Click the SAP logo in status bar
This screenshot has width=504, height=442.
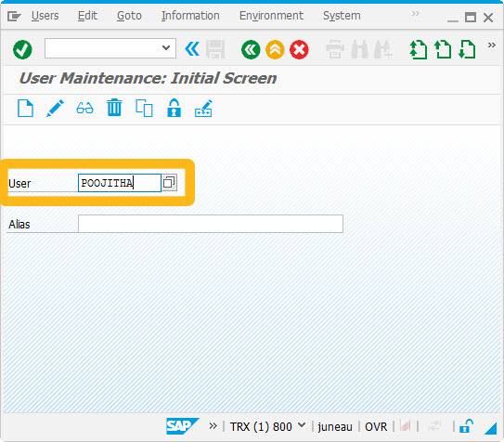point(182,426)
